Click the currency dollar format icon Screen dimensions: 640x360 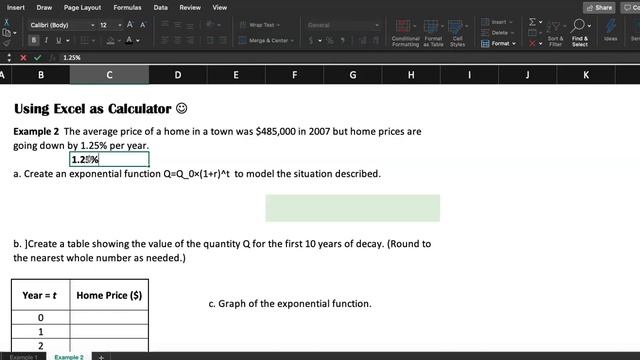click(311, 40)
